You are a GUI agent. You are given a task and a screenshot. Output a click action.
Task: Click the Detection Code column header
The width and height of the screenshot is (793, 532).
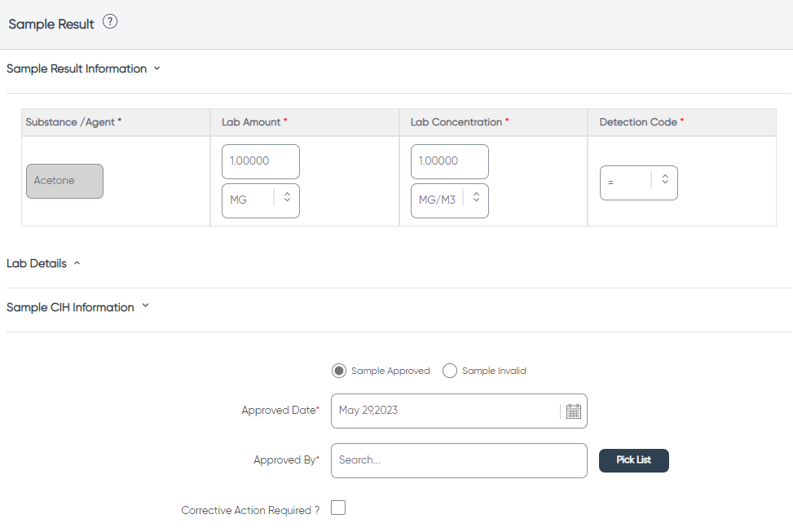pos(682,122)
